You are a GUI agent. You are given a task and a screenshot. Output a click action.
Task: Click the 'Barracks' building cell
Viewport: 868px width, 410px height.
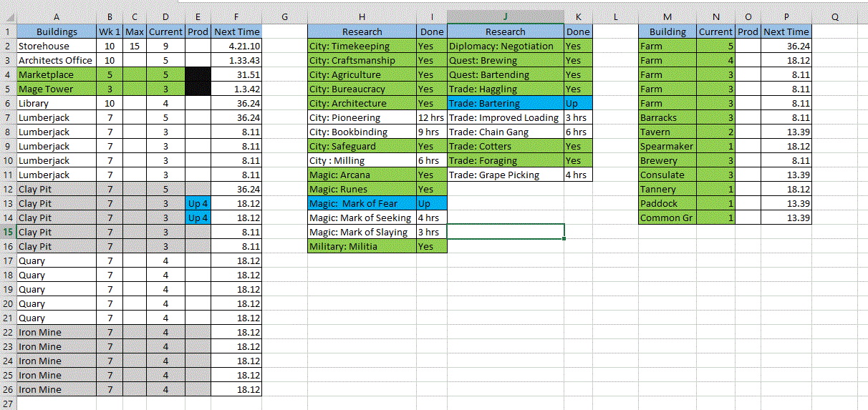667,117
